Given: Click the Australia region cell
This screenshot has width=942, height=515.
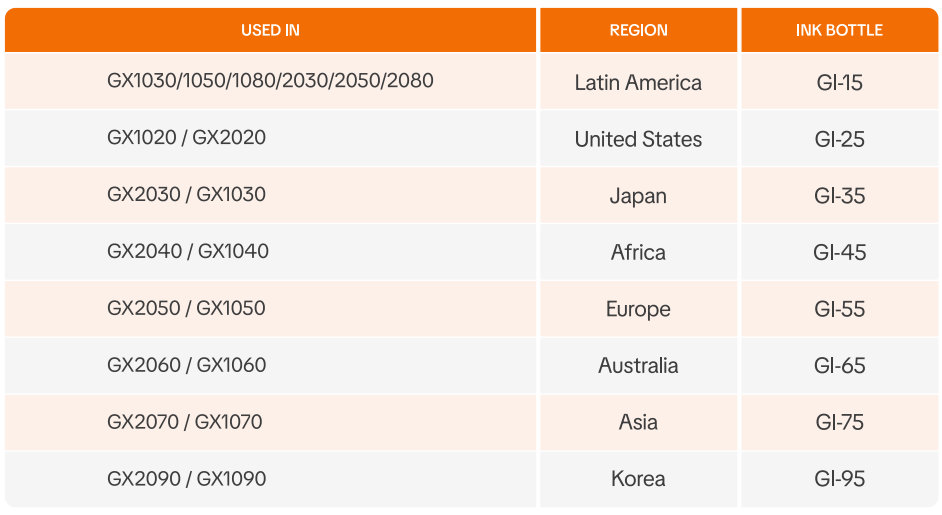Looking at the screenshot, I should pos(638,366).
